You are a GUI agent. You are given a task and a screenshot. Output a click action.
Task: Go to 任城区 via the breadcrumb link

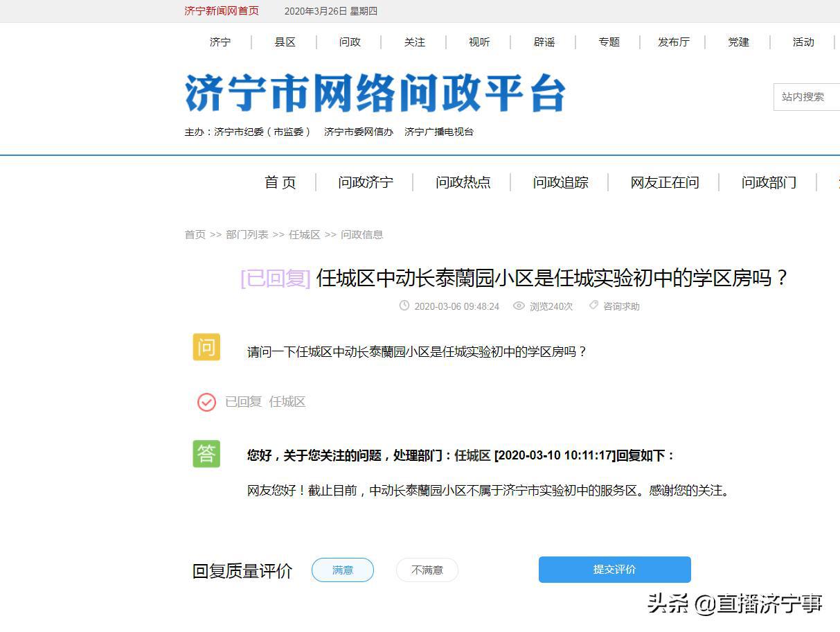pyautogui.click(x=304, y=234)
